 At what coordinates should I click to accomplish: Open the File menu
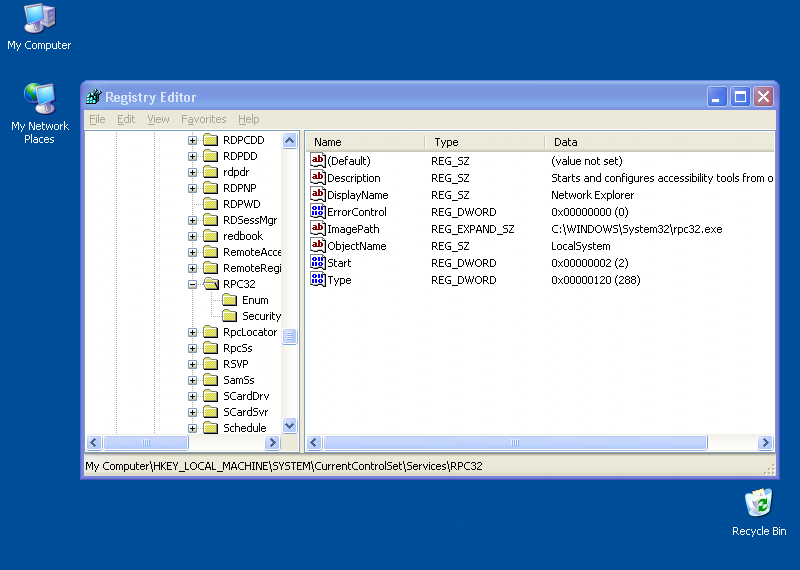(97, 119)
